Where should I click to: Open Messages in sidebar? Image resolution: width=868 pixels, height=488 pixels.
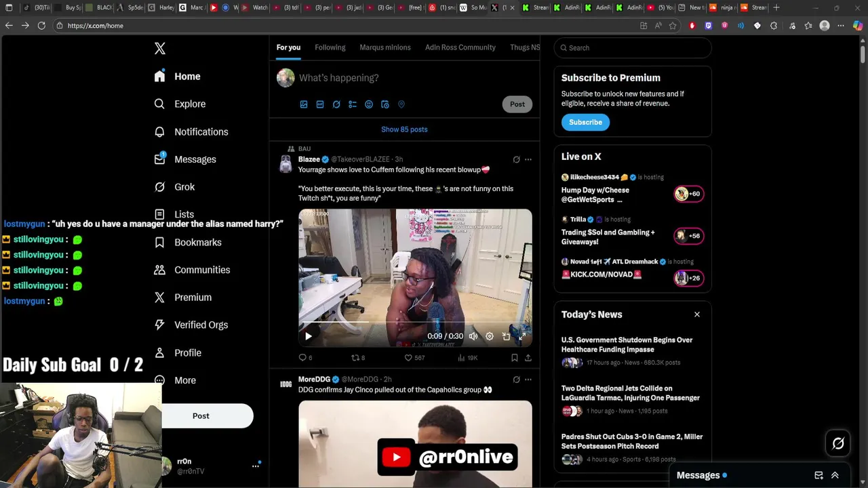point(185,159)
